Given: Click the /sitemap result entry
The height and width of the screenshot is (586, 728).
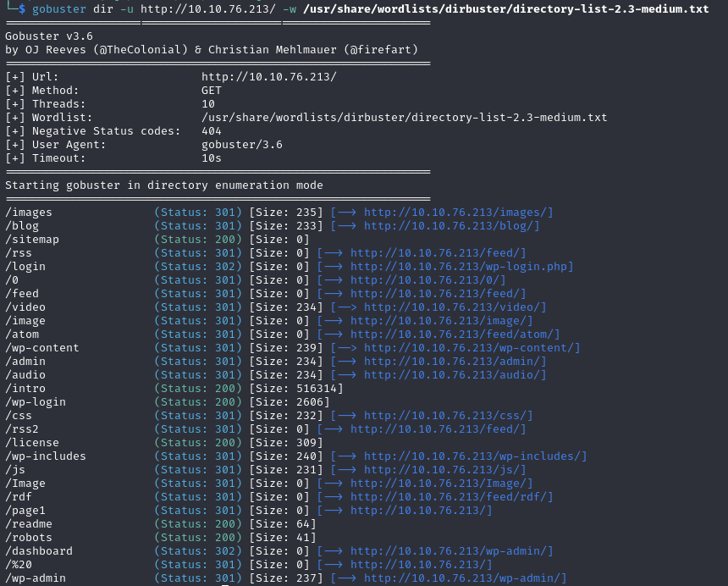Looking at the screenshot, I should point(32,240).
